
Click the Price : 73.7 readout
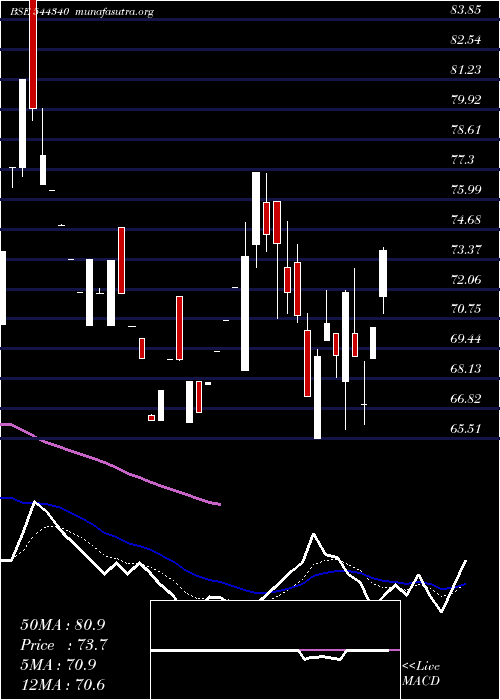click(x=64, y=645)
